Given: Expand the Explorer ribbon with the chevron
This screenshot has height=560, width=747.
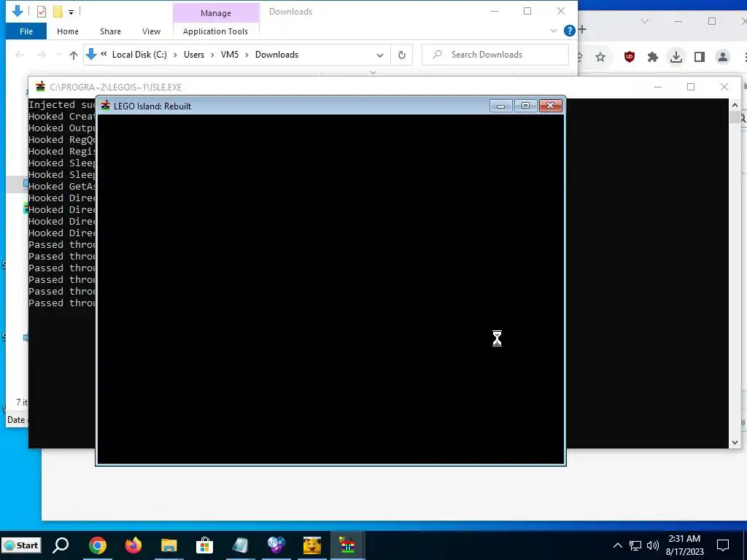Looking at the screenshot, I should pyautogui.click(x=554, y=31).
